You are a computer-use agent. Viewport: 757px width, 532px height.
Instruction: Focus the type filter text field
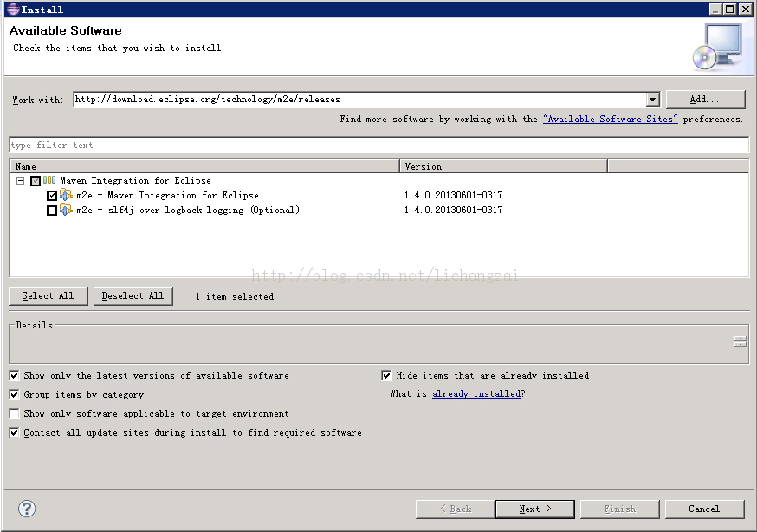click(378, 145)
